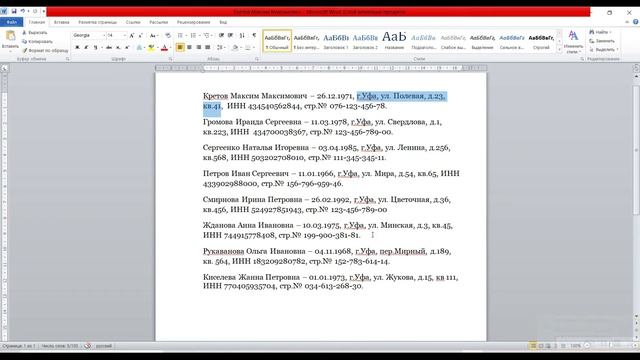Apply the Заголовок 1 style

(336, 41)
